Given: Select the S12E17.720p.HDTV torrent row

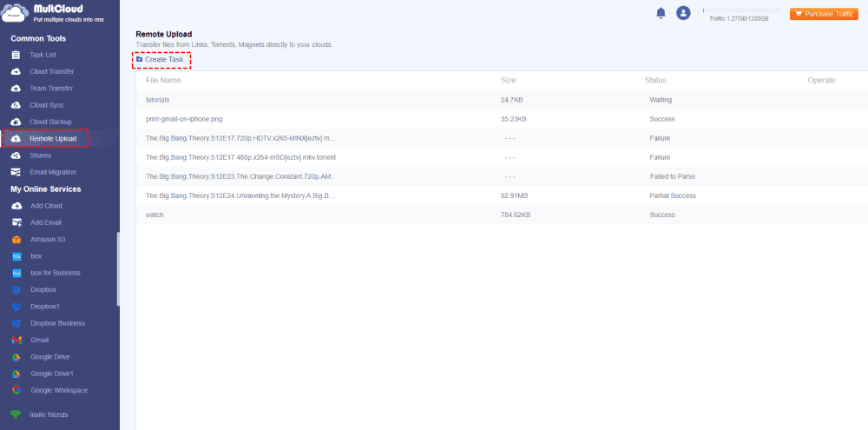Looking at the screenshot, I should (502, 138).
